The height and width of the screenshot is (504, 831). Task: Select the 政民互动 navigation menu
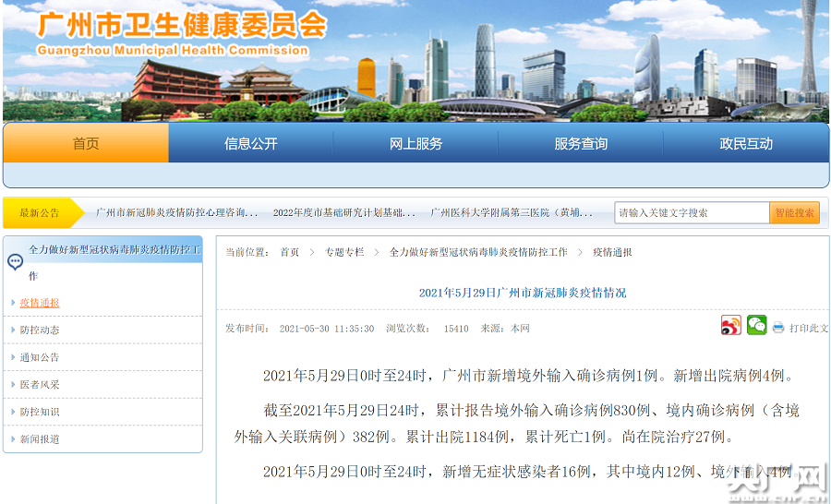click(745, 144)
